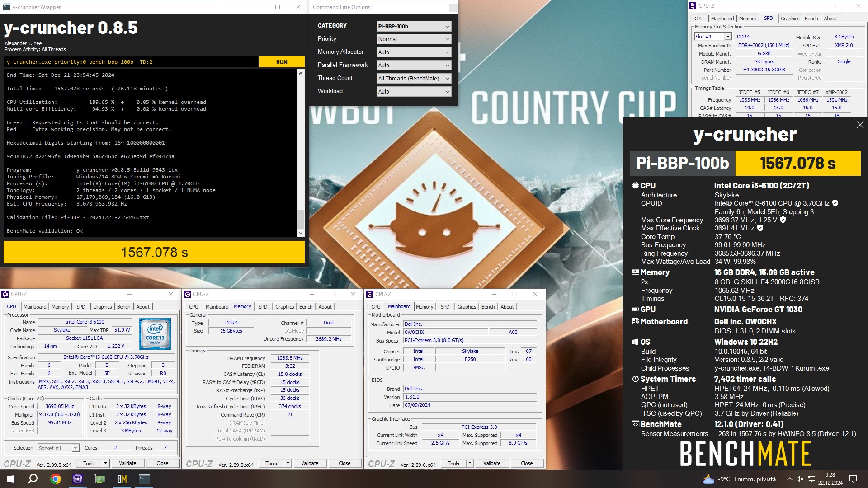Open the Priority dropdown set to Normal

tap(414, 39)
